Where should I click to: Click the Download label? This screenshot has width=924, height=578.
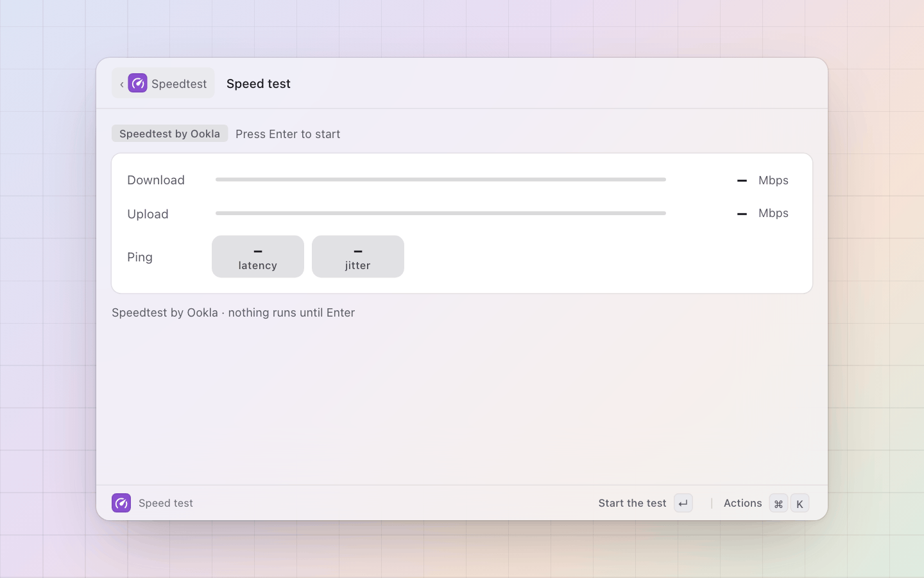(156, 180)
